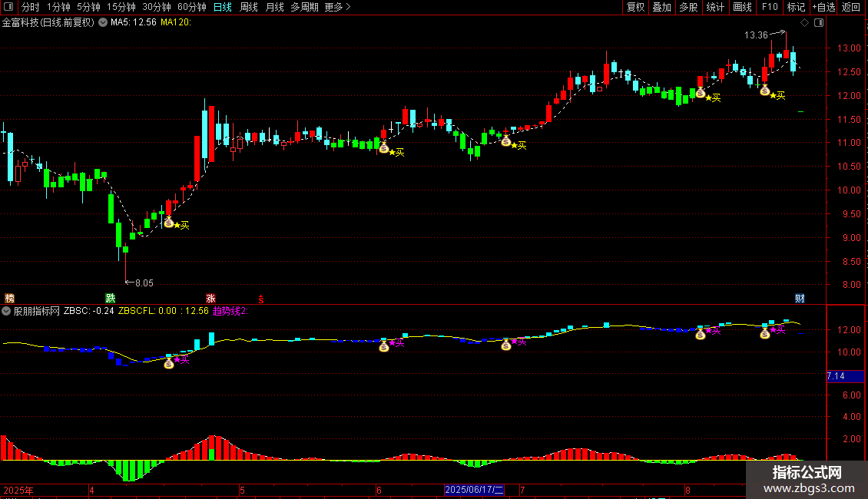Click the red dollar marker icon
This screenshot has width=868, height=499.
tap(260, 299)
